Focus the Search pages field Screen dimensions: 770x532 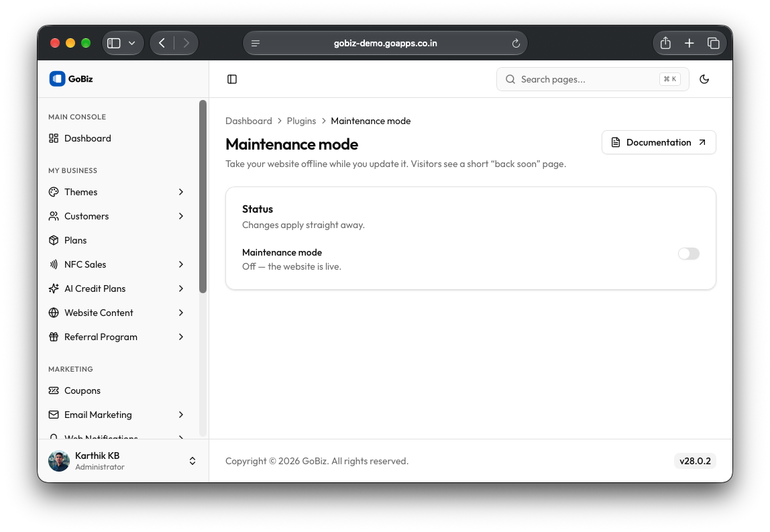pyautogui.click(x=593, y=79)
